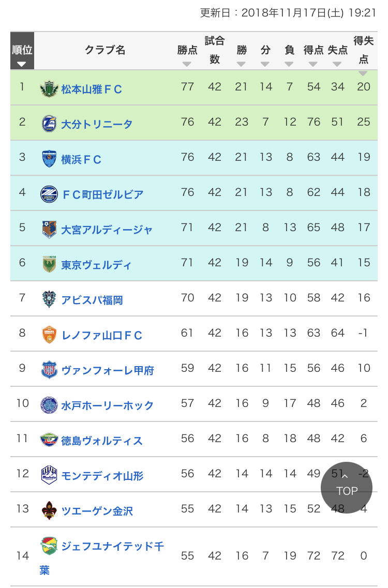Open the ツエーゲン金沢 team link
This screenshot has width=388, height=588.
pyautogui.click(x=97, y=511)
